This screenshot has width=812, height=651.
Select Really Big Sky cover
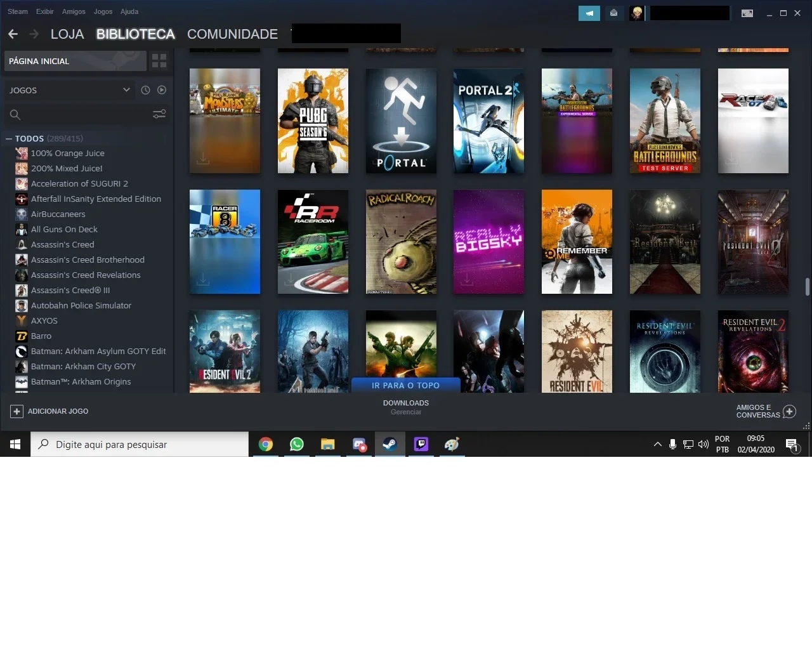[x=488, y=242]
